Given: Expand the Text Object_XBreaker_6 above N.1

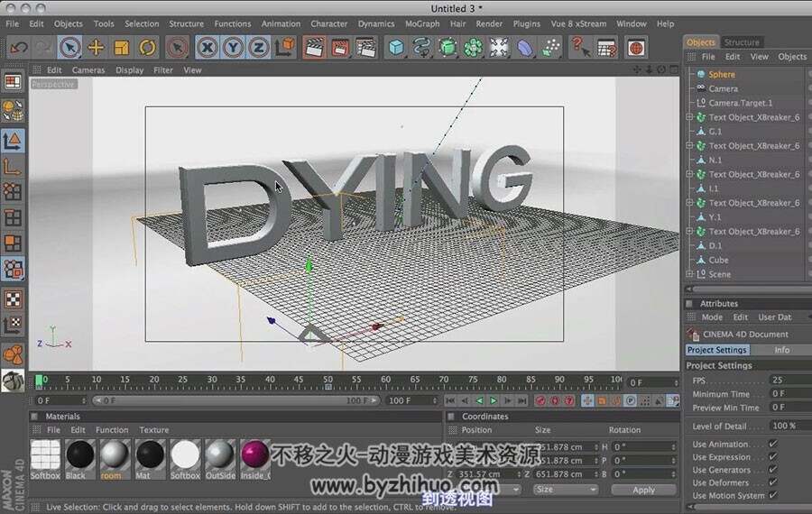Looking at the screenshot, I should (x=689, y=145).
